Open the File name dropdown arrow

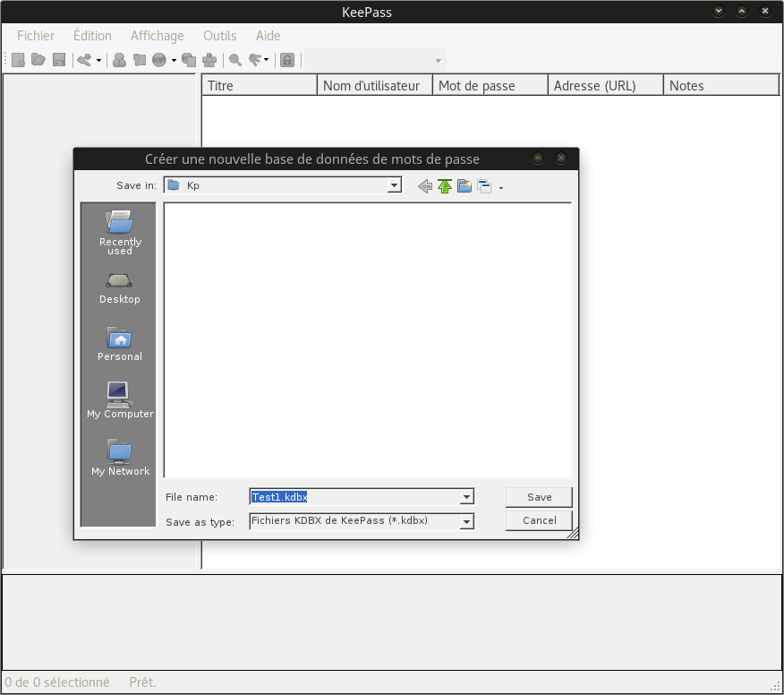(466, 497)
